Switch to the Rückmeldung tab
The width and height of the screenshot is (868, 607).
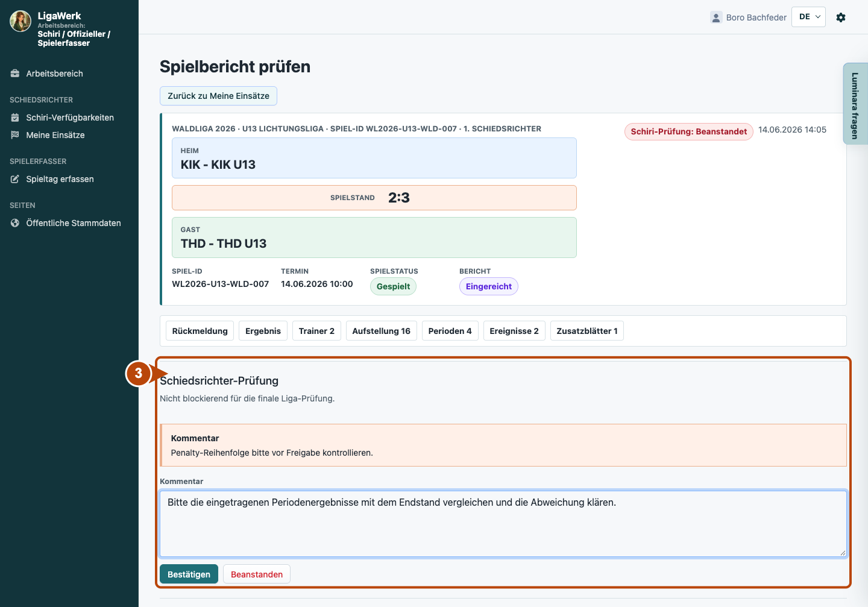(200, 331)
